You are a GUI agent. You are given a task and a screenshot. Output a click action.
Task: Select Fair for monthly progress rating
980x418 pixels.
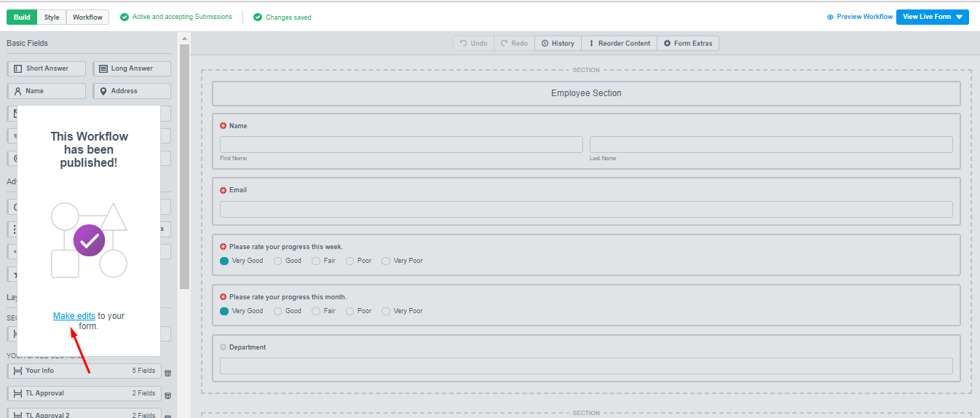coord(316,311)
